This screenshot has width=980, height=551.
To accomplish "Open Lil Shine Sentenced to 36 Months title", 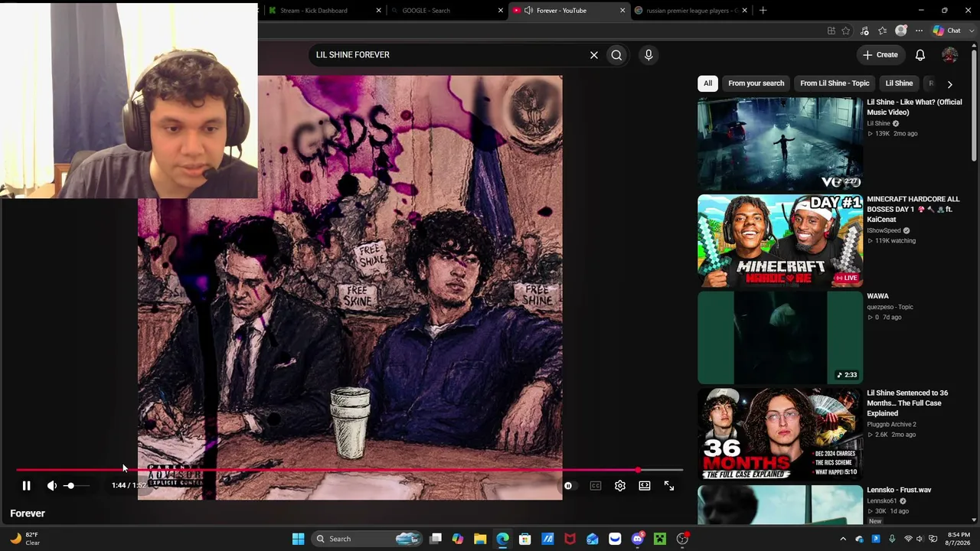I will 907,403.
